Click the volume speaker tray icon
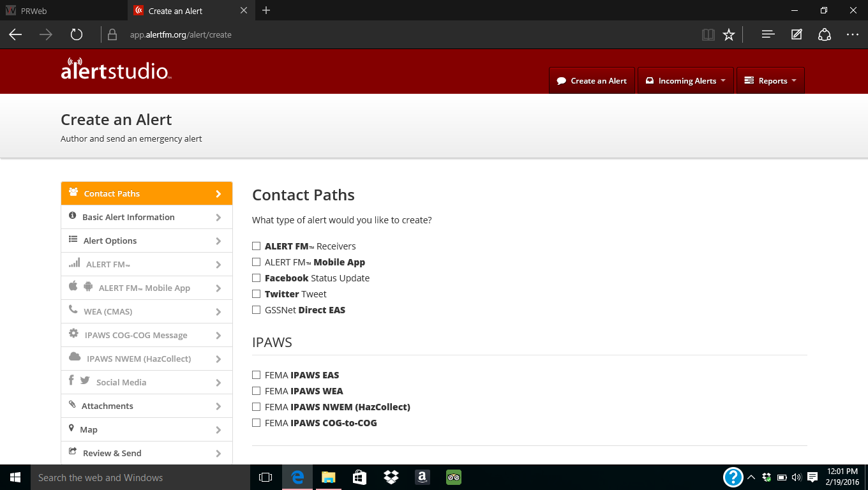The image size is (868, 490). coord(797,477)
